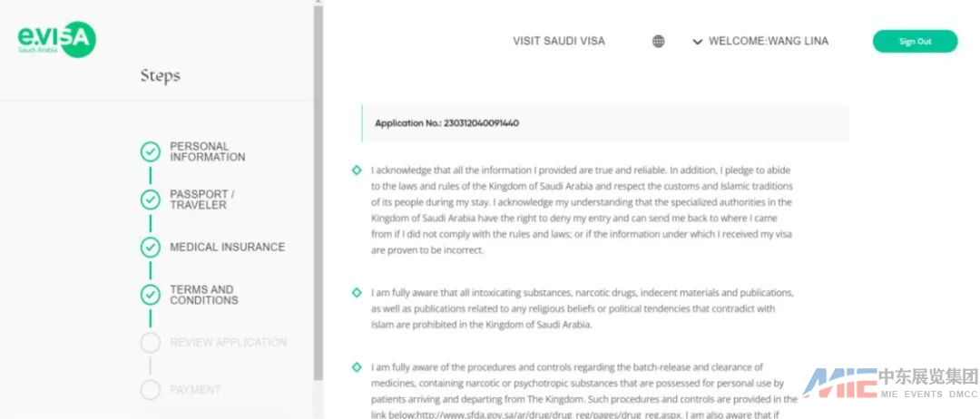Go to the Personal Information step label

pyautogui.click(x=207, y=151)
